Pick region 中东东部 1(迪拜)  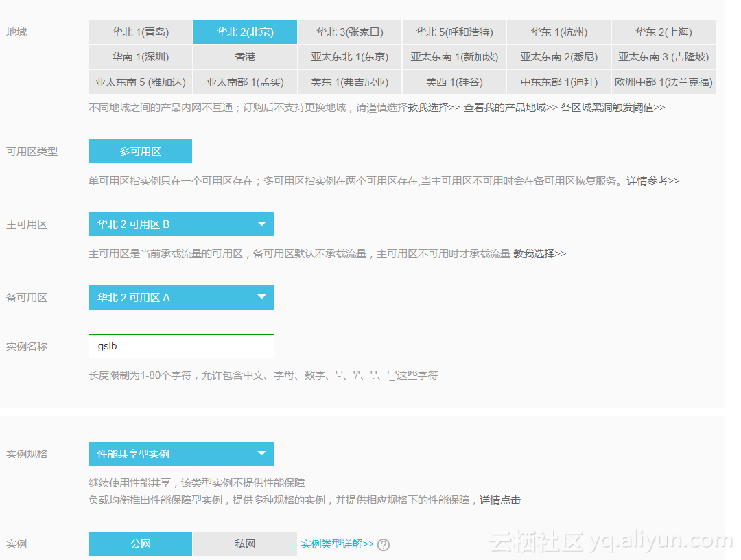click(x=559, y=82)
